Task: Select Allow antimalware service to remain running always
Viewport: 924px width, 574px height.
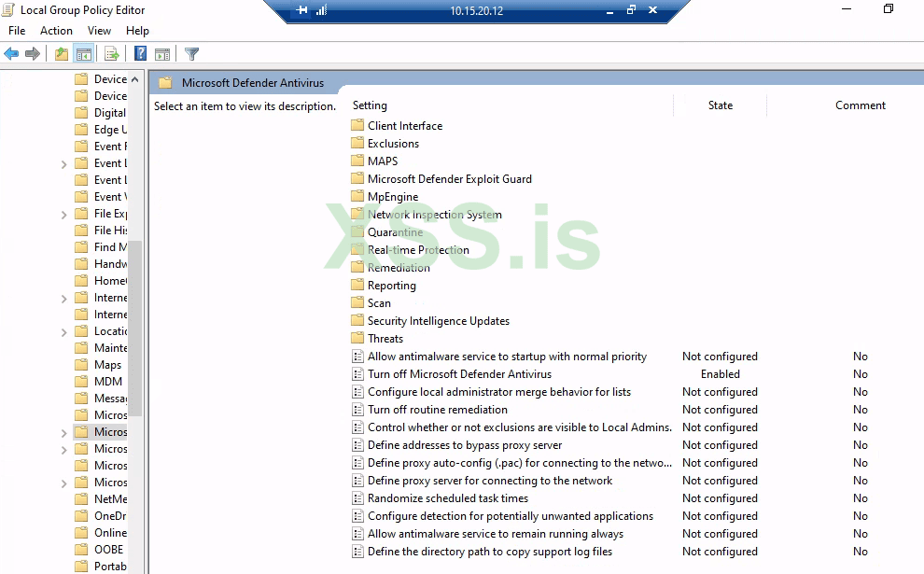Action: (x=496, y=533)
